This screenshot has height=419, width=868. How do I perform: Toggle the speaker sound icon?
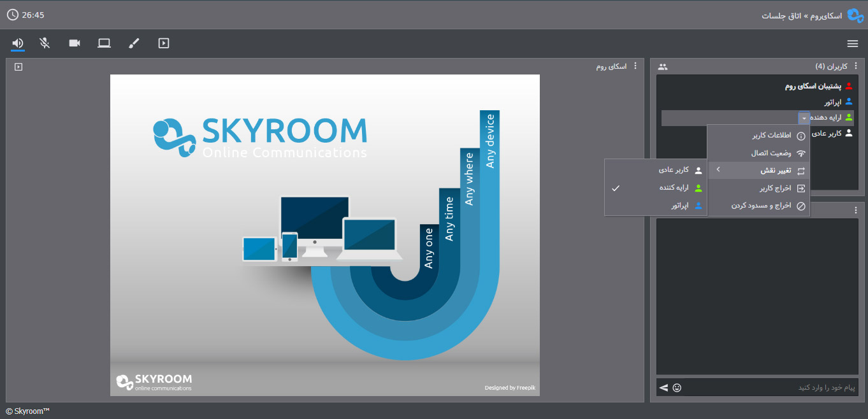(x=18, y=43)
